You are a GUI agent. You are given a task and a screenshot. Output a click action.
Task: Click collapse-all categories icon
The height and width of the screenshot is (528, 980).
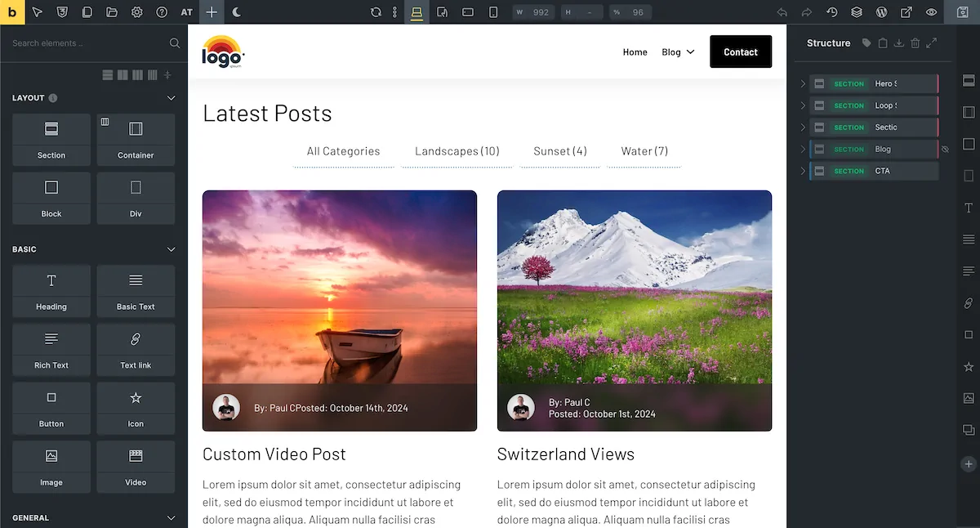(x=167, y=75)
